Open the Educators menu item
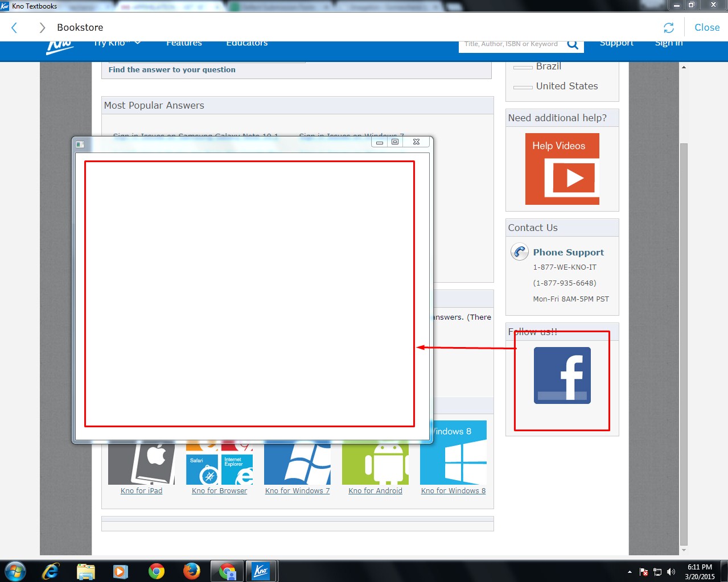Screen dimensions: 728x582 coord(247,43)
